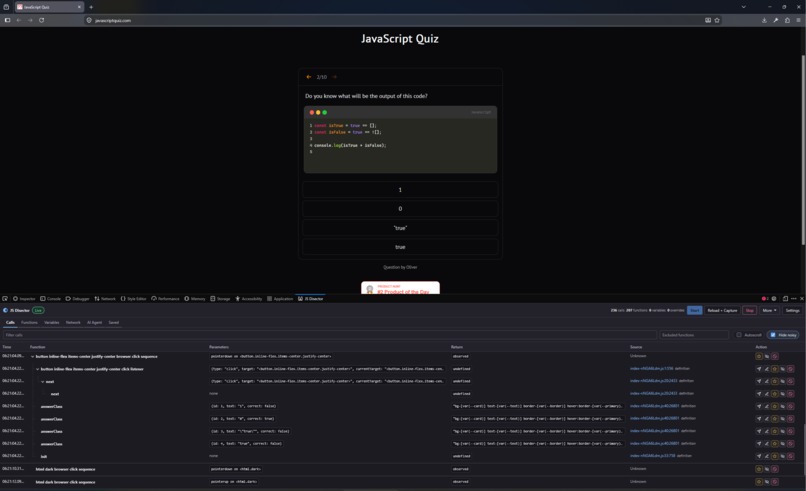This screenshot has height=491, width=806.
Task: Switch to the AI Agent tab
Action: click(94, 322)
